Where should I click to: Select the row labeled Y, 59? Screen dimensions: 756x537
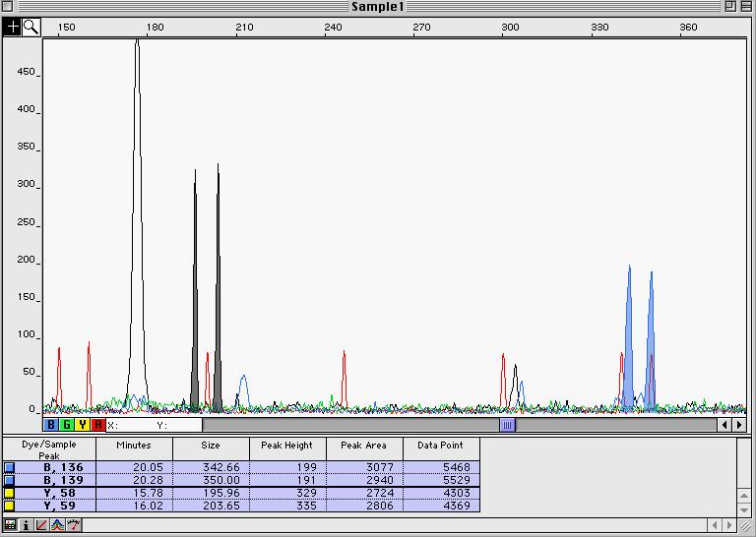coord(241,506)
